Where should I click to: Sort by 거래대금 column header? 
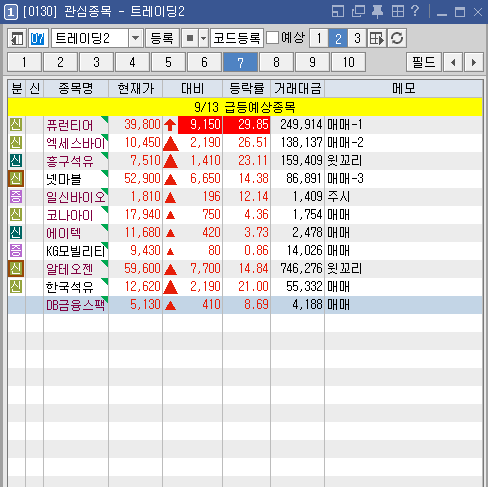click(x=298, y=88)
